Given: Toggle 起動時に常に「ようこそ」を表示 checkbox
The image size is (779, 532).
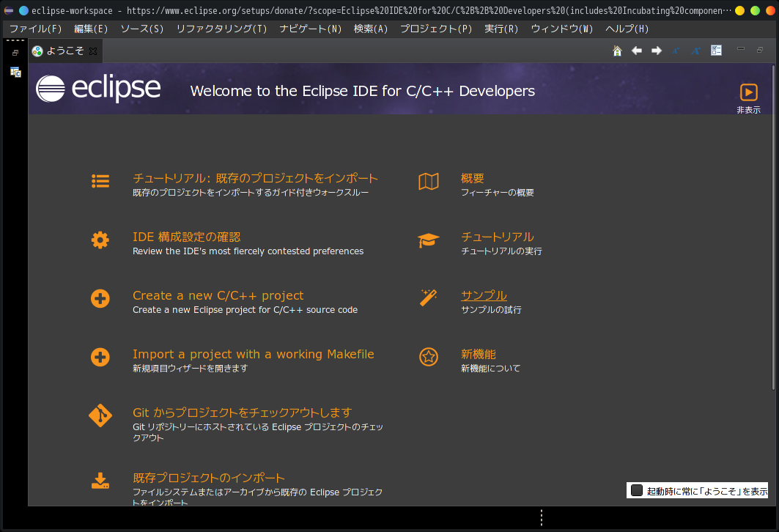Looking at the screenshot, I should tap(637, 491).
